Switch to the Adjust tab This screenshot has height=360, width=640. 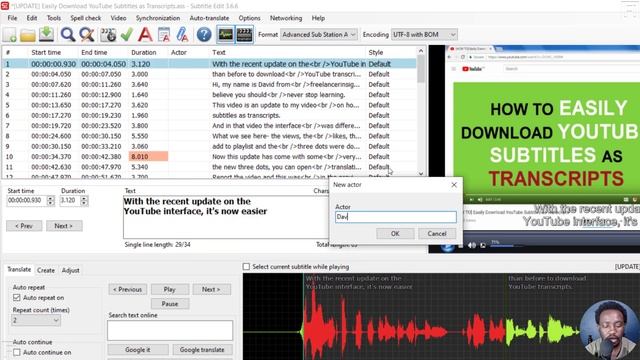pos(71,270)
